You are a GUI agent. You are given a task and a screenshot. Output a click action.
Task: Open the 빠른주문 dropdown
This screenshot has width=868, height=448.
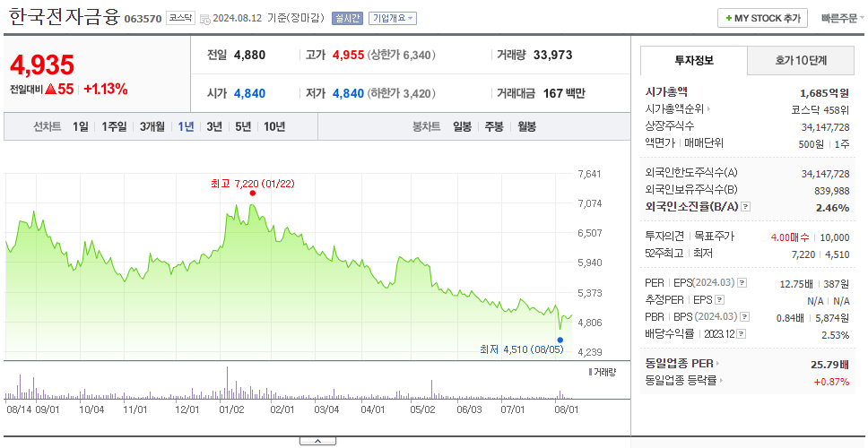pos(843,18)
